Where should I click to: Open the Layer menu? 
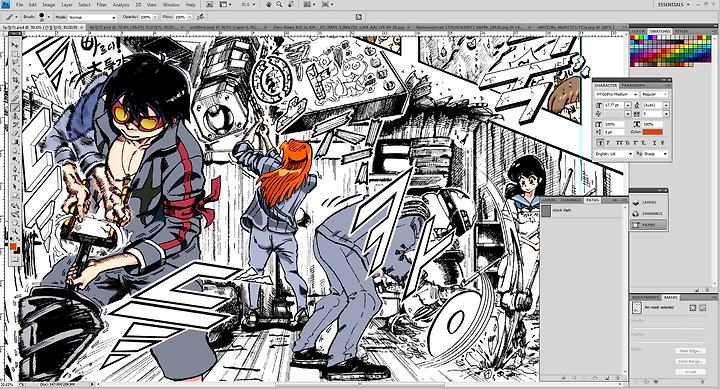click(67, 5)
